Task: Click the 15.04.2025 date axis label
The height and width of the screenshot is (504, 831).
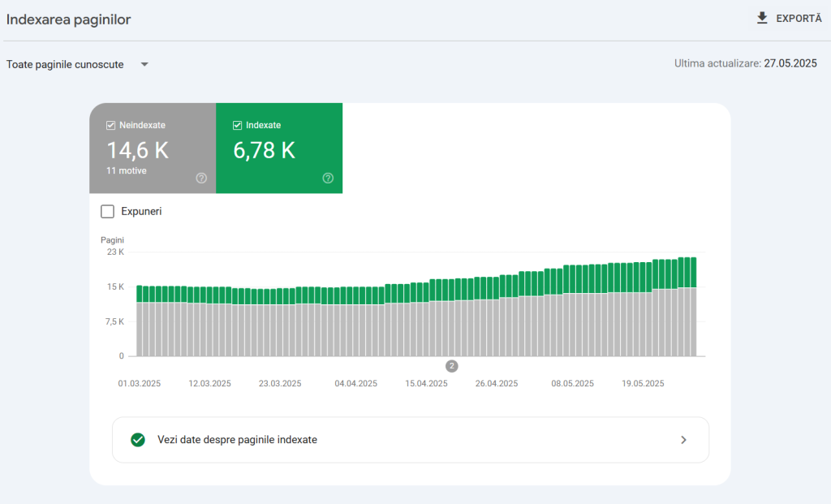Action: (426, 384)
